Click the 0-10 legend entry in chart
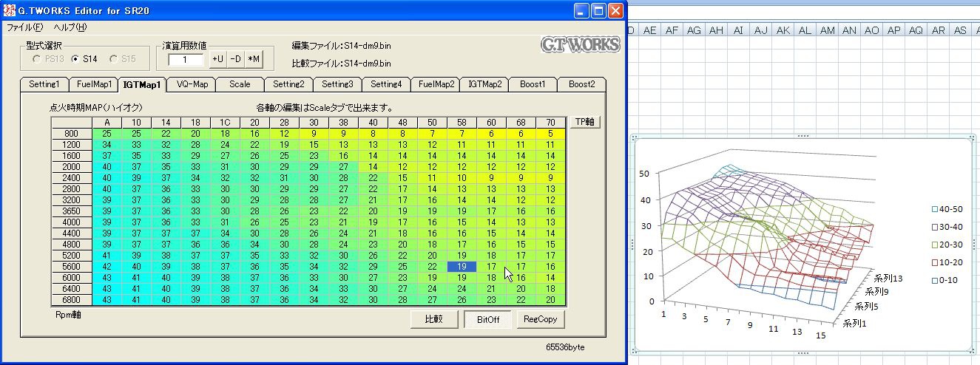Image resolution: width=980 pixels, height=365 pixels. pos(946,281)
